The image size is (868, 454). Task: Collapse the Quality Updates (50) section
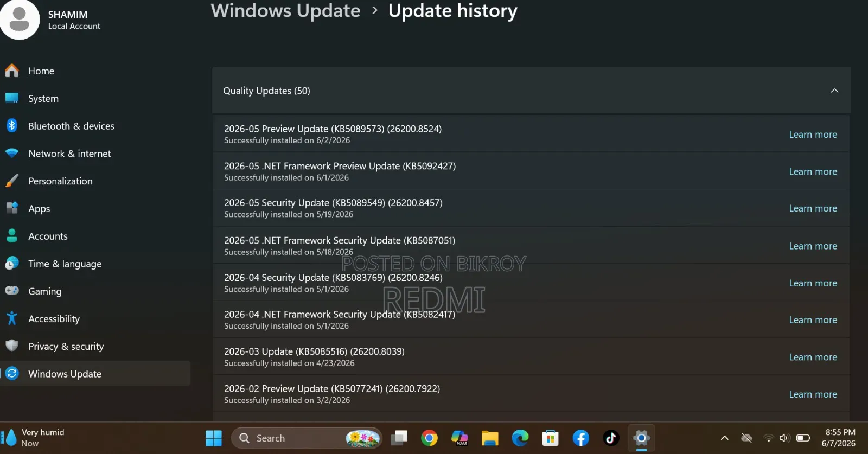(834, 91)
